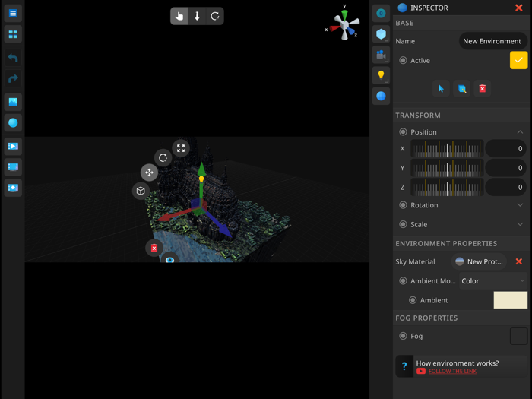
Task: Open the light bulb tab
Action: pyautogui.click(x=381, y=75)
